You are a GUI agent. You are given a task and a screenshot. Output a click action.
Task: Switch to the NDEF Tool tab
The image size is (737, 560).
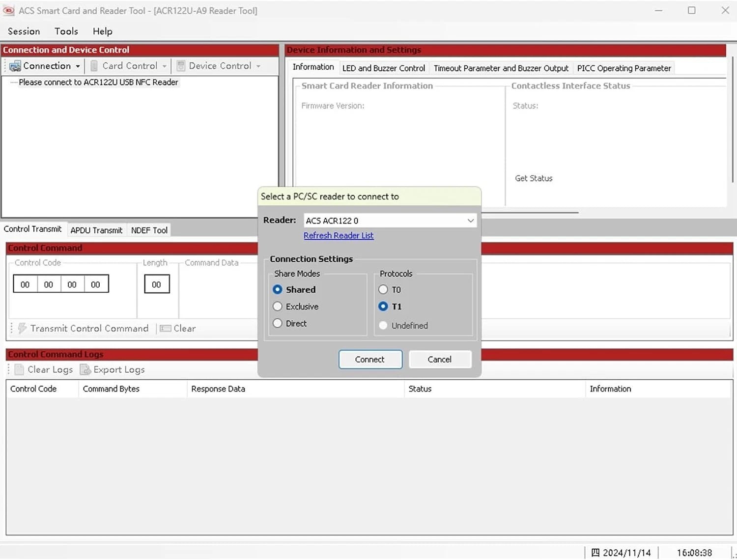pyautogui.click(x=149, y=230)
